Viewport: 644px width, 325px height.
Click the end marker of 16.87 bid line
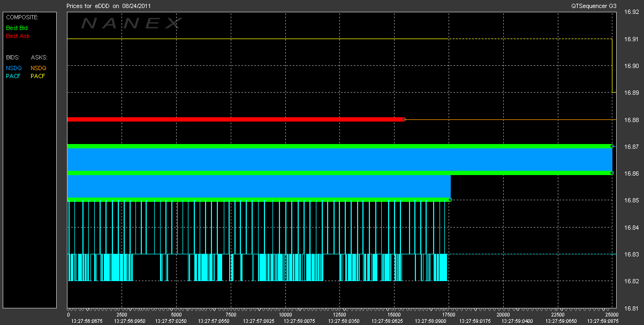coord(612,146)
